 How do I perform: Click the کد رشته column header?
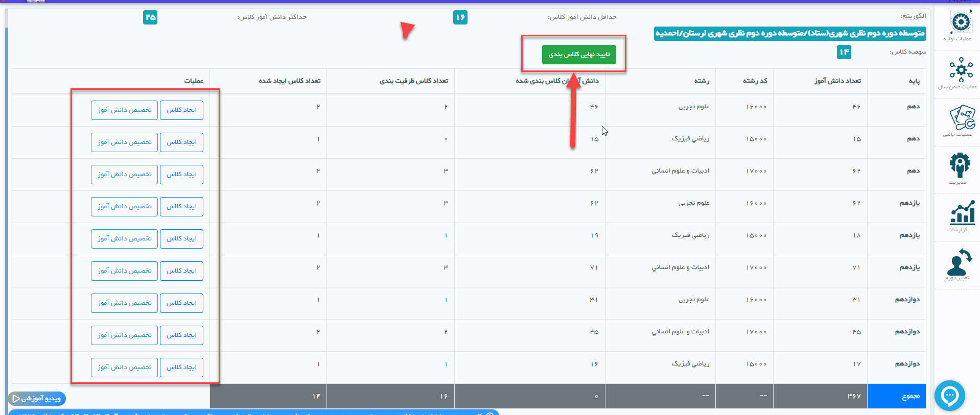[x=755, y=81]
